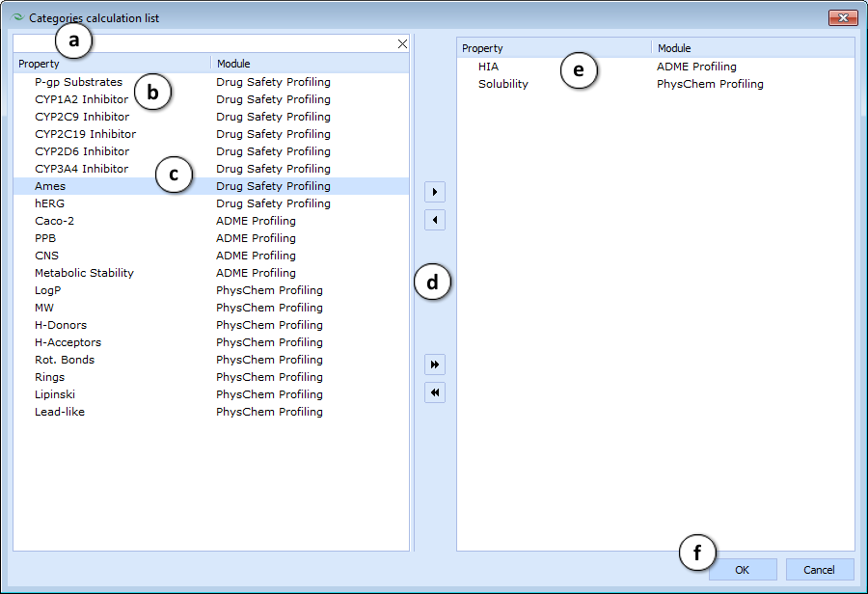868x594 pixels.
Task: Select the H-Acceptors property
Action: pos(211,342)
